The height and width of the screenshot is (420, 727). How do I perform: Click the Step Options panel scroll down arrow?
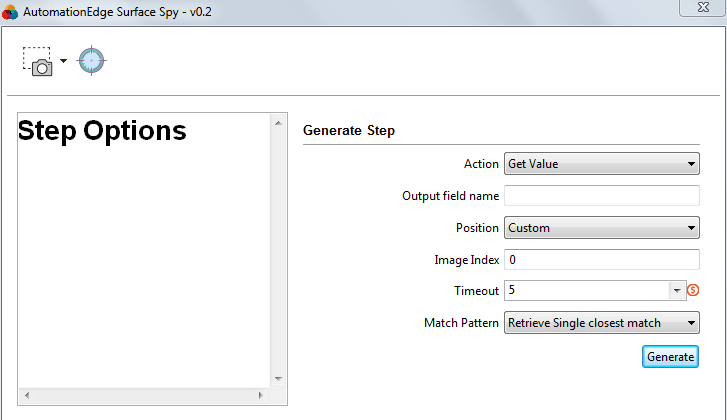tap(278, 379)
